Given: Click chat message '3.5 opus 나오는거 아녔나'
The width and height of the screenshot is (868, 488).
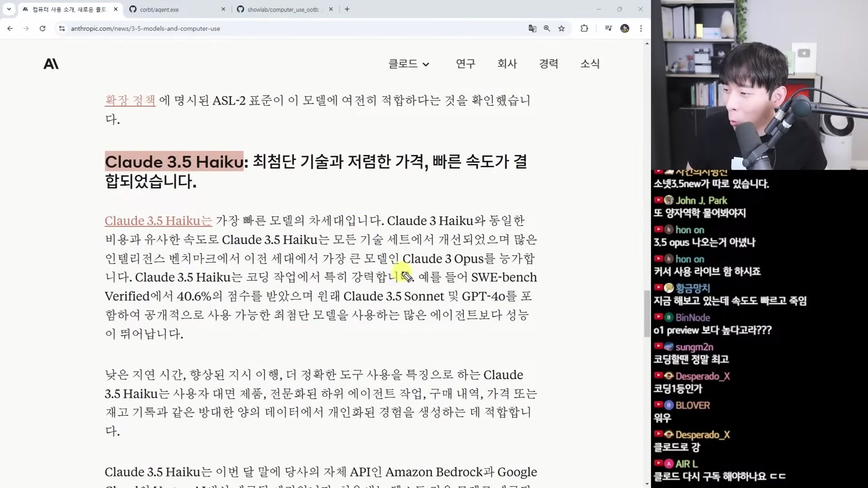Looking at the screenshot, I should pyautogui.click(x=704, y=242).
